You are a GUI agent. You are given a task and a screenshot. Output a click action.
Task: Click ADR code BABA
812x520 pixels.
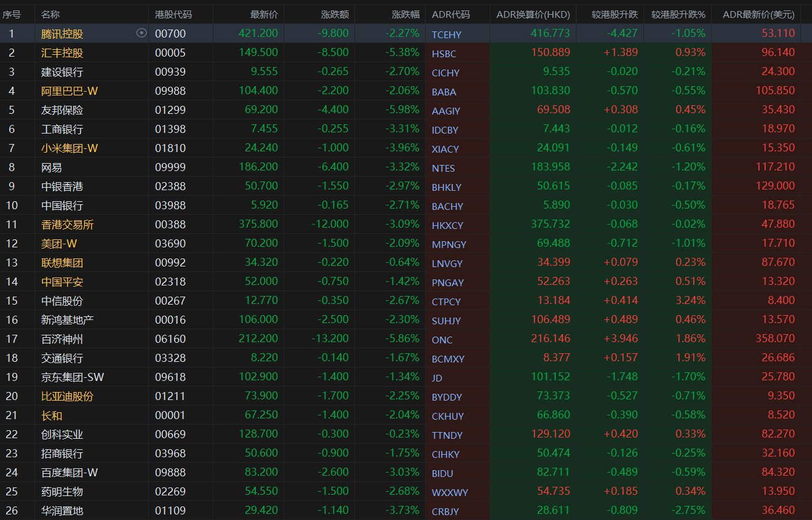click(x=444, y=92)
